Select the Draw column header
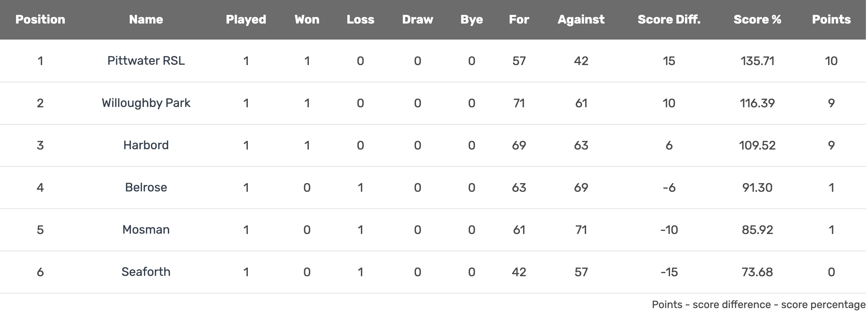The height and width of the screenshot is (324, 868). click(417, 19)
